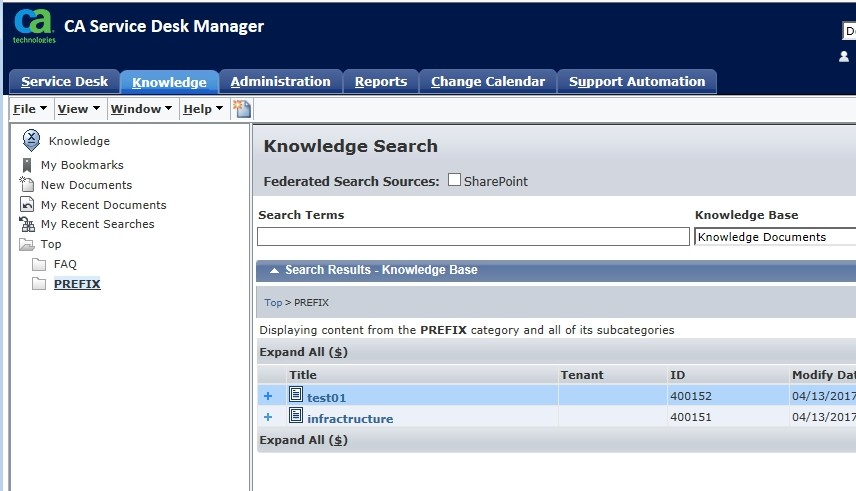Open My Recent Documents icon
The image size is (856, 491).
27,205
